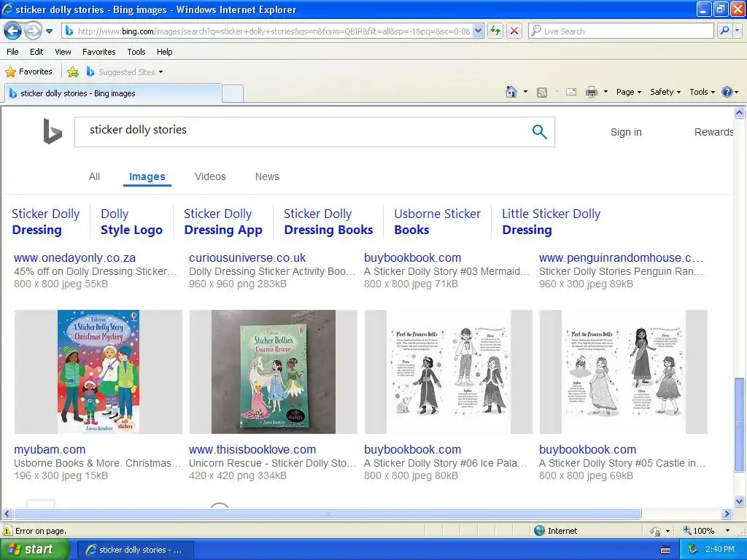Open the www.penguinrandomhouse link
The image size is (747, 560).
(x=621, y=257)
